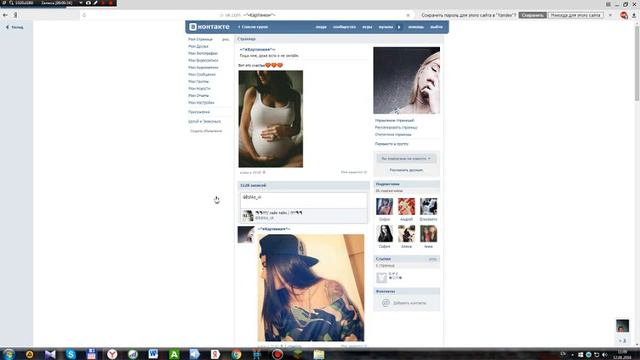Open subscriber Алиса's avatar
This screenshot has height=360, width=640.
point(407,233)
